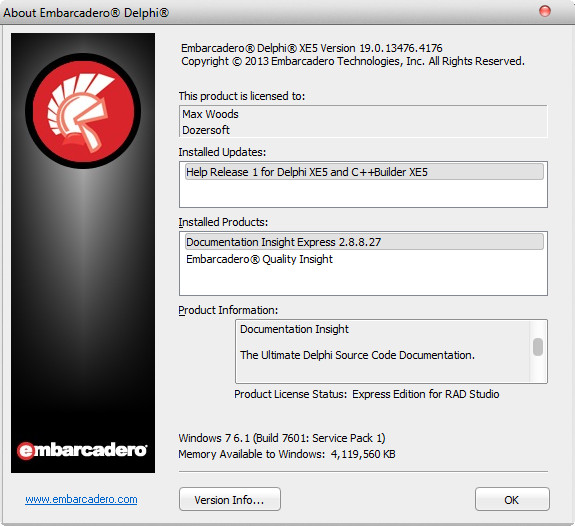Click the Documentation Insight heading in Product Information
The height and width of the screenshot is (526, 575).
294,329
